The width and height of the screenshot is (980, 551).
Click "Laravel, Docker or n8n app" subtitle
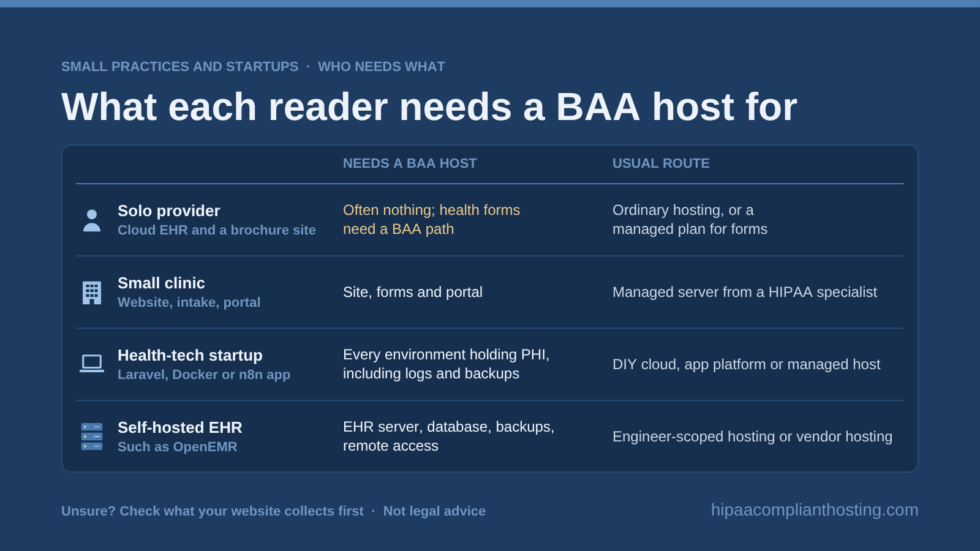(204, 375)
